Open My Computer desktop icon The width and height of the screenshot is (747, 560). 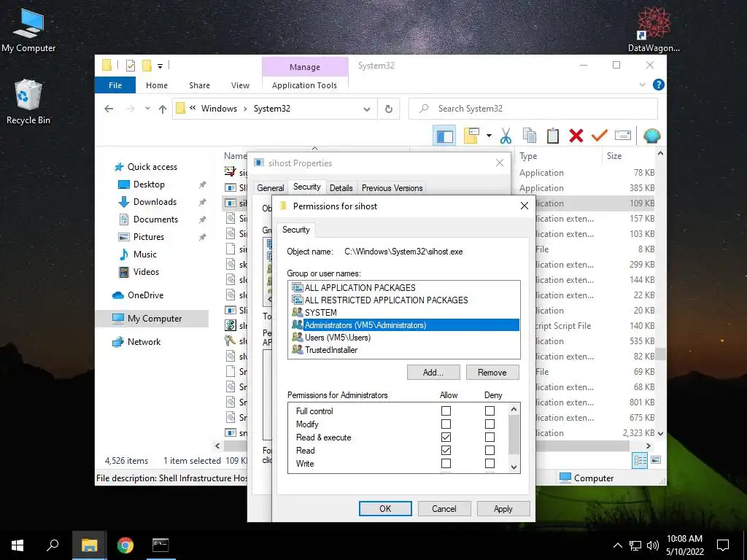[28, 31]
